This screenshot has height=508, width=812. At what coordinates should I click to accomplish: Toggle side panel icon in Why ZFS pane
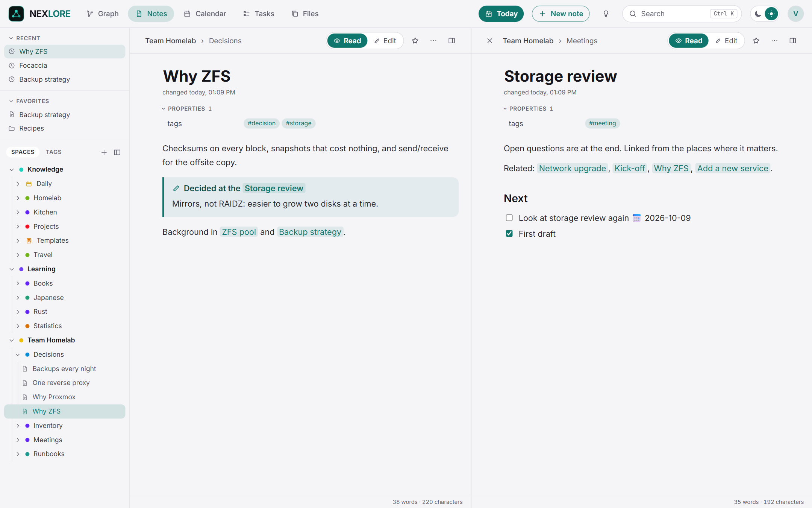coord(452,41)
